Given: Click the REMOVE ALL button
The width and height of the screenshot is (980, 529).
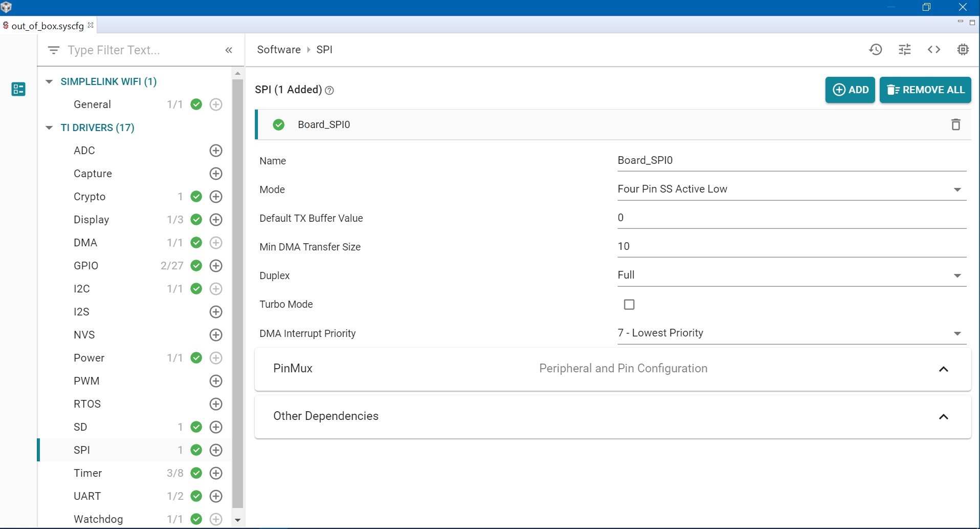Looking at the screenshot, I should (x=925, y=90).
